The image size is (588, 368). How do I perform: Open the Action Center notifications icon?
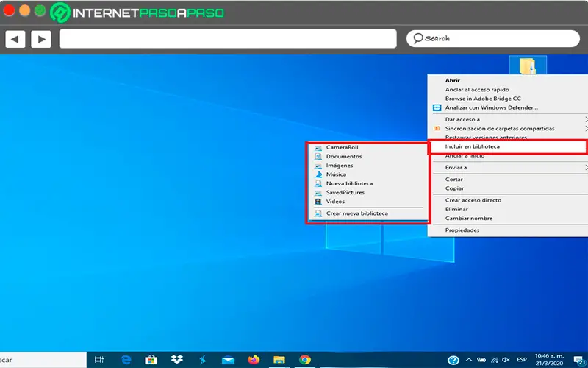tap(580, 360)
